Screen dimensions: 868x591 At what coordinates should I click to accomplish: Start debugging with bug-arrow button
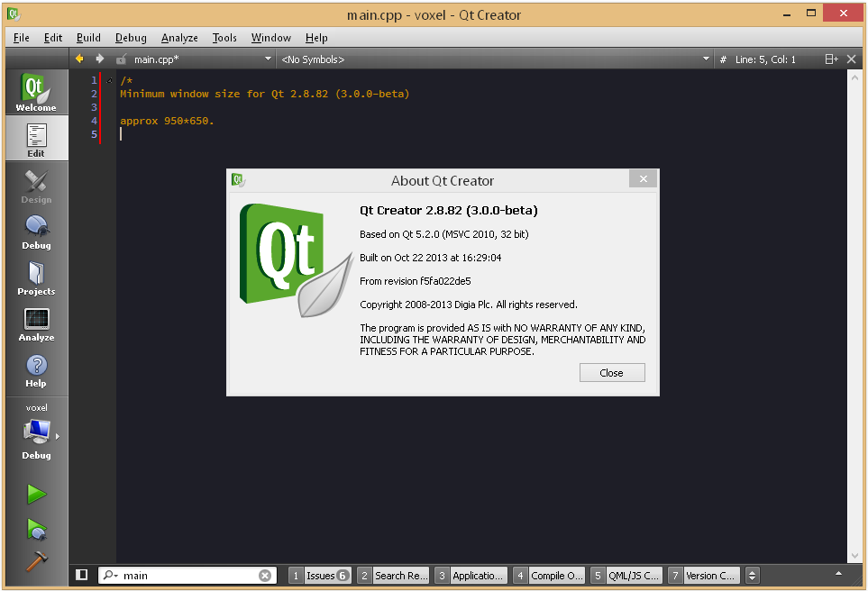37,529
